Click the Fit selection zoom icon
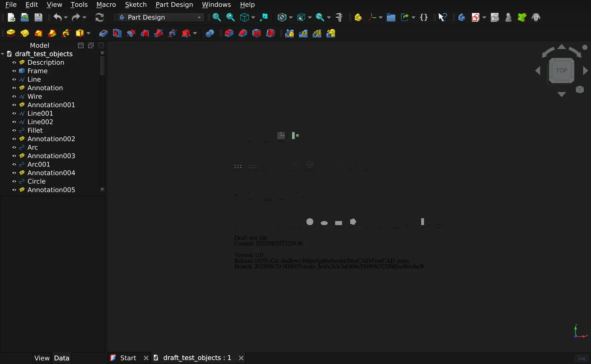 click(x=230, y=17)
